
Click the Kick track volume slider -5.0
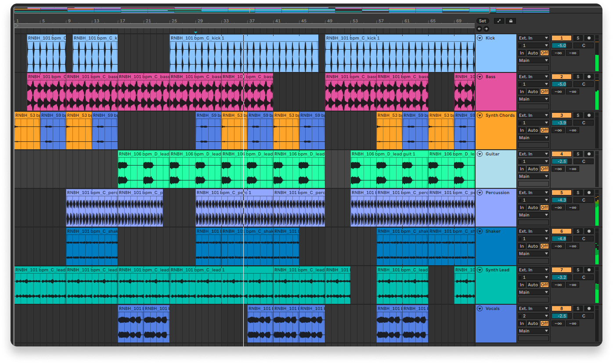(x=562, y=46)
